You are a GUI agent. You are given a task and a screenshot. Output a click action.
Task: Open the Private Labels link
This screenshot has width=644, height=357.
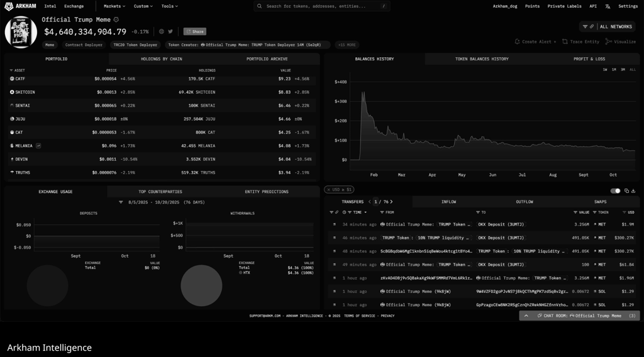coord(564,6)
